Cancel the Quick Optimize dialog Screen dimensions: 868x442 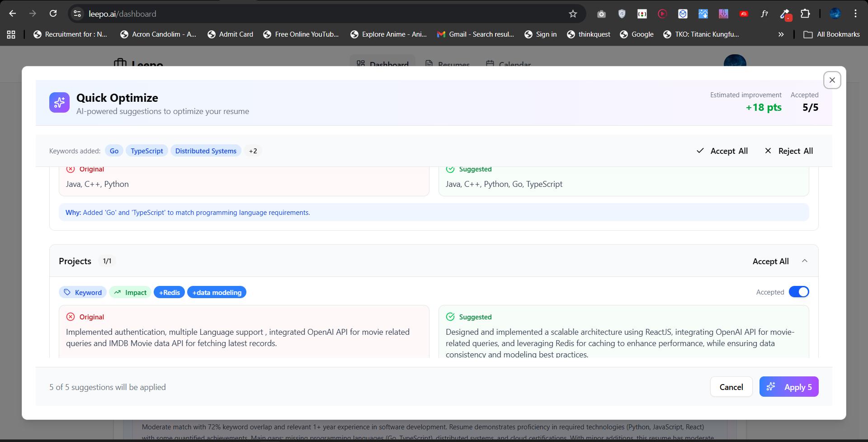coord(731,387)
